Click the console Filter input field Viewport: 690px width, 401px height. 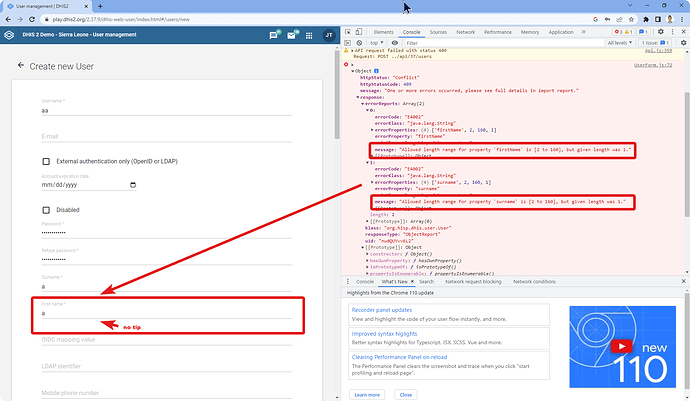502,43
